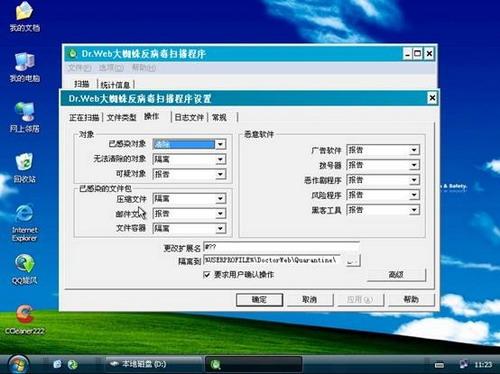Click the network icon in system tray
The height and width of the screenshot is (374, 500).
click(463, 364)
